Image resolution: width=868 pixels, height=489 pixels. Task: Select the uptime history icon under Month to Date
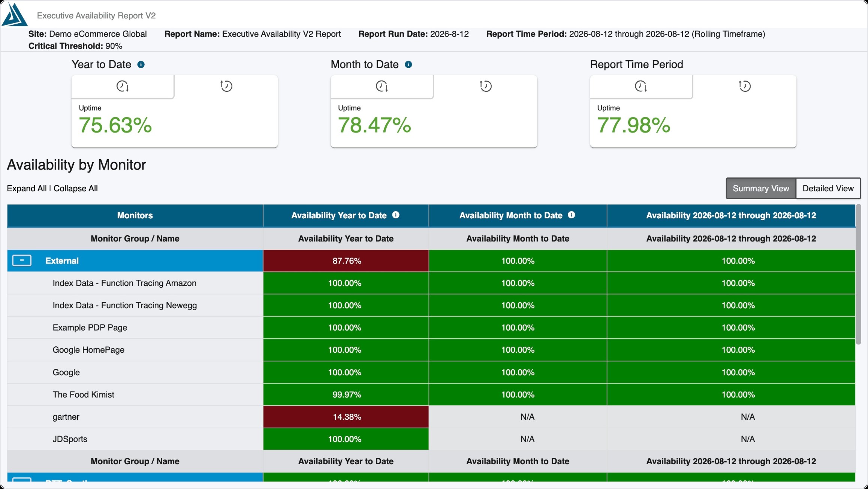(x=485, y=86)
